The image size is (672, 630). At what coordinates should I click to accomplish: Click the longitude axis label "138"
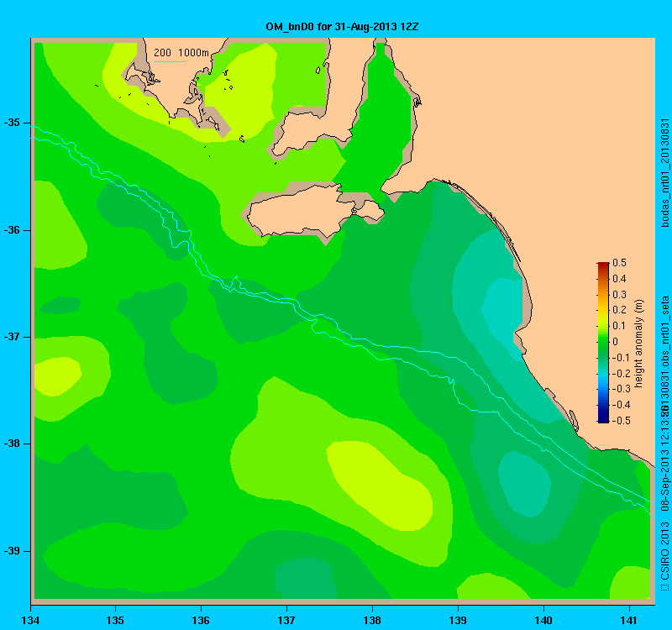pyautogui.click(x=372, y=620)
